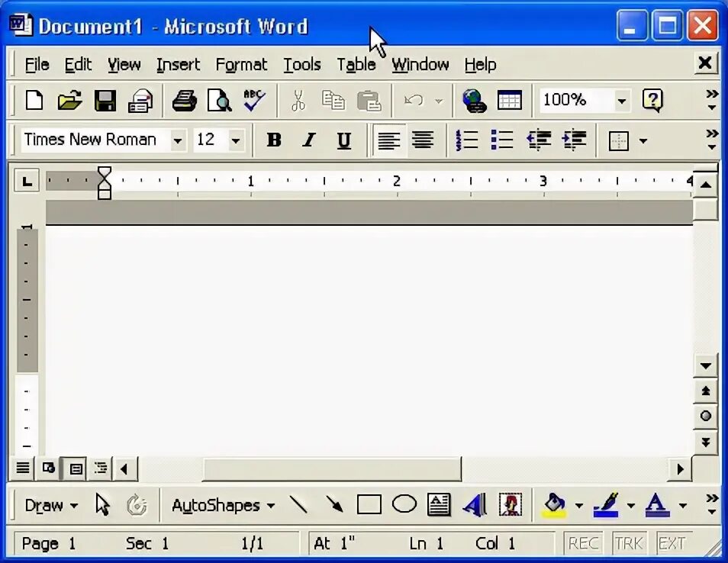The height and width of the screenshot is (563, 728).
Task: Save the document with floppy disk icon
Action: [105, 100]
